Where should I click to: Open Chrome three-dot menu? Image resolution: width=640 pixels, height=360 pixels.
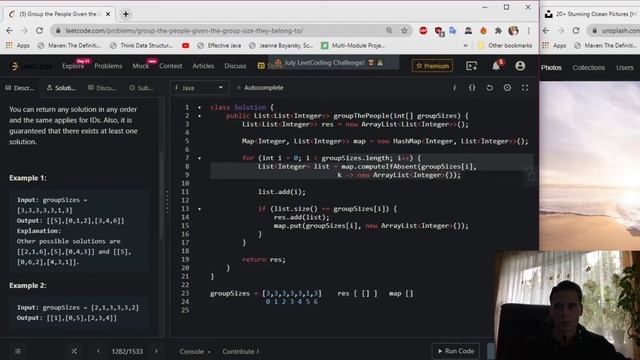pyautogui.click(x=529, y=31)
